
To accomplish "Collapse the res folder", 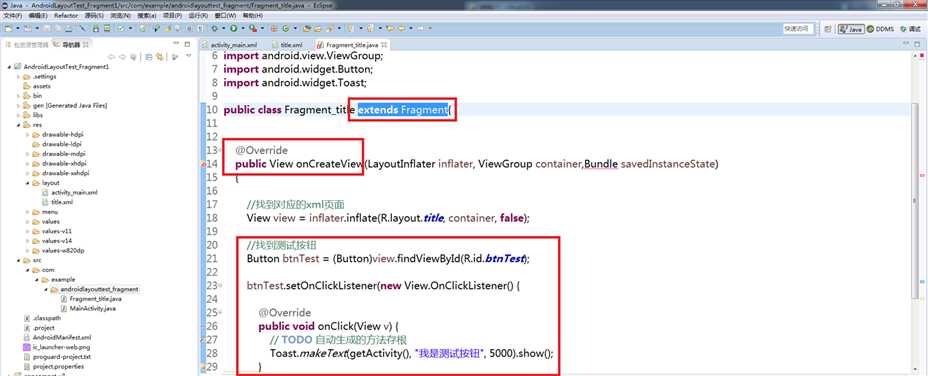I will (18, 125).
